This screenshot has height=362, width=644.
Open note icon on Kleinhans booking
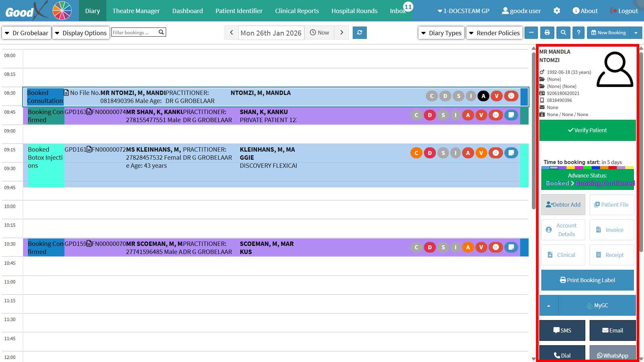pyautogui.click(x=511, y=153)
